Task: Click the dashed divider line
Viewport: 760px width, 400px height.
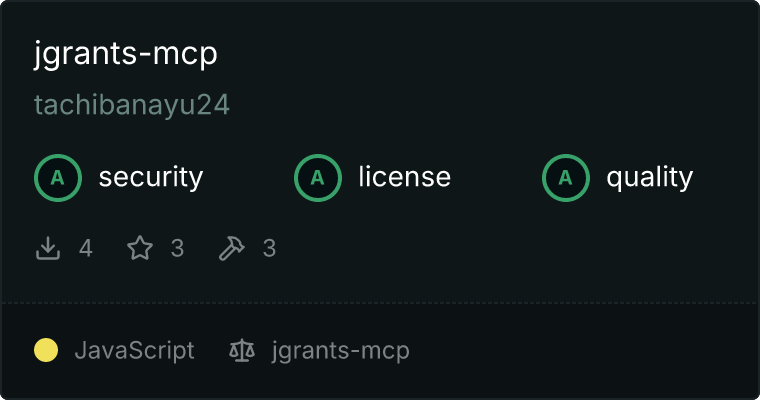Action: [380, 303]
